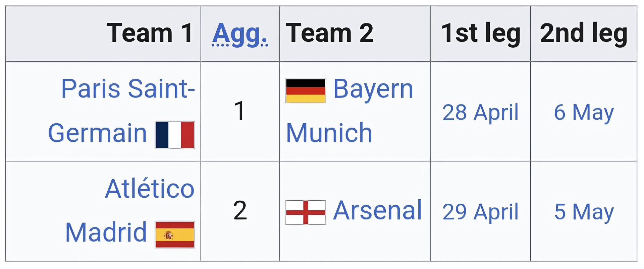The width and height of the screenshot is (644, 269).
Task: Click the 1st leg column header
Action: pyautogui.click(x=480, y=33)
